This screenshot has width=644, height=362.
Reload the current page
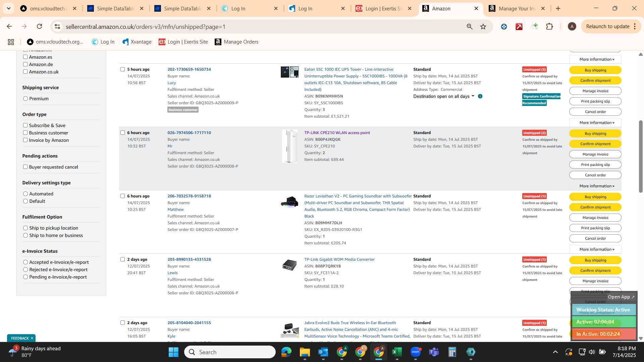[39, 26]
